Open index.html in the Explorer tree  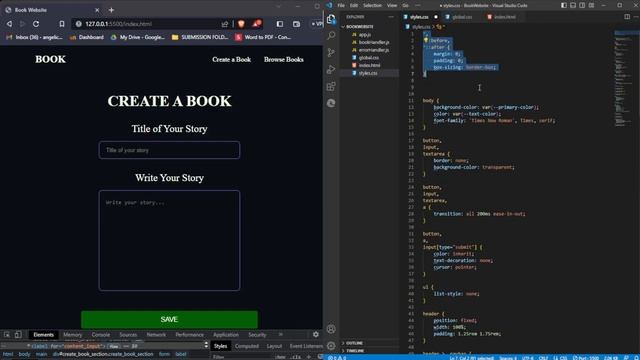pos(369,65)
